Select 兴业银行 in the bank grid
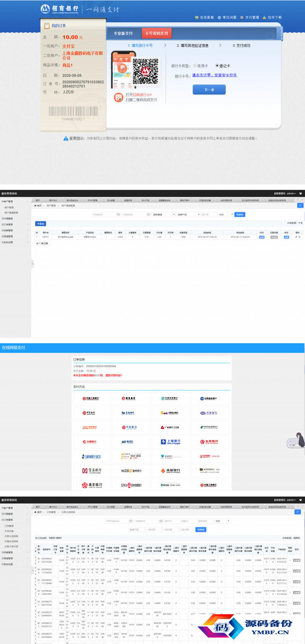The width and height of the screenshot is (305, 644). 209,413
